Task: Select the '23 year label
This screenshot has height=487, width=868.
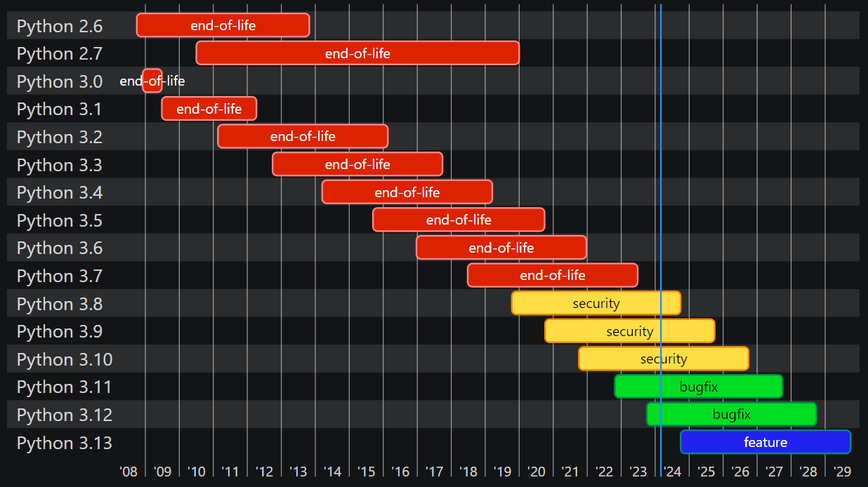Action: pos(638,471)
